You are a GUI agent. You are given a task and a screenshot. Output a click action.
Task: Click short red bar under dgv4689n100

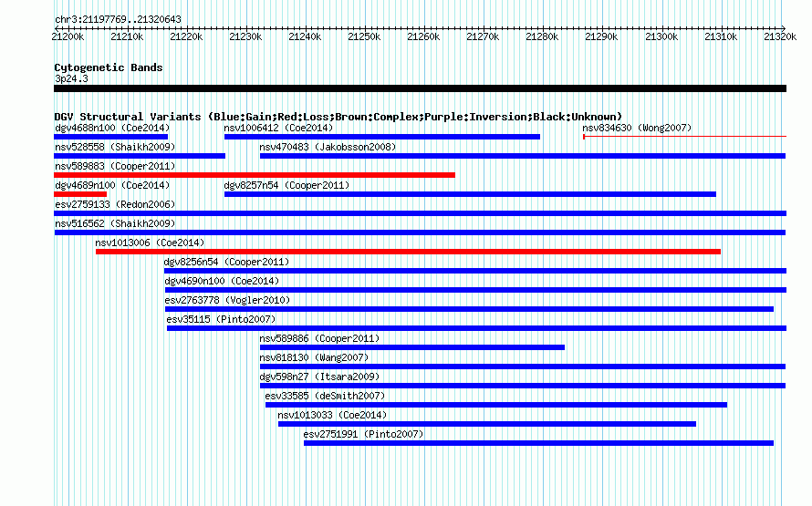[80, 194]
